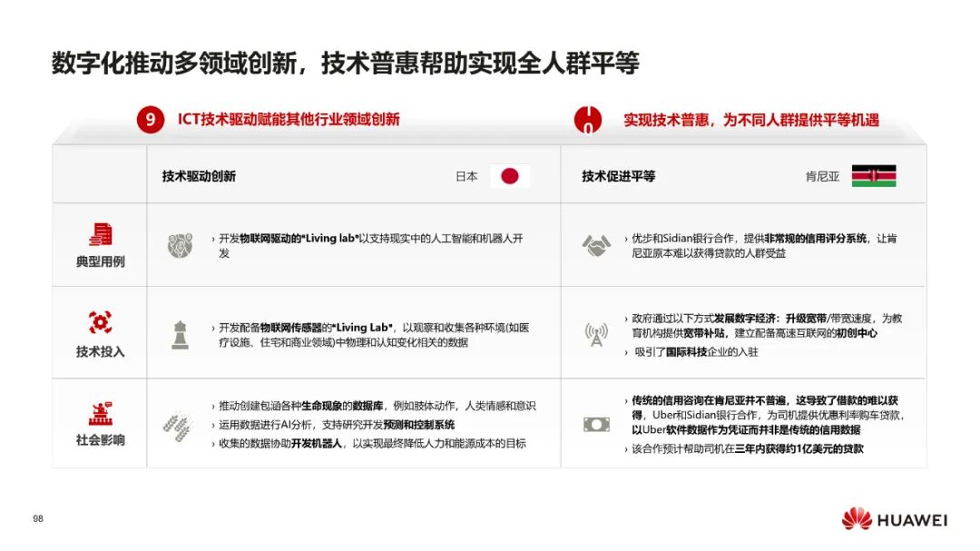Click the grey wheat stalks icon
The width and height of the screenshot is (980, 551).
tap(178, 426)
